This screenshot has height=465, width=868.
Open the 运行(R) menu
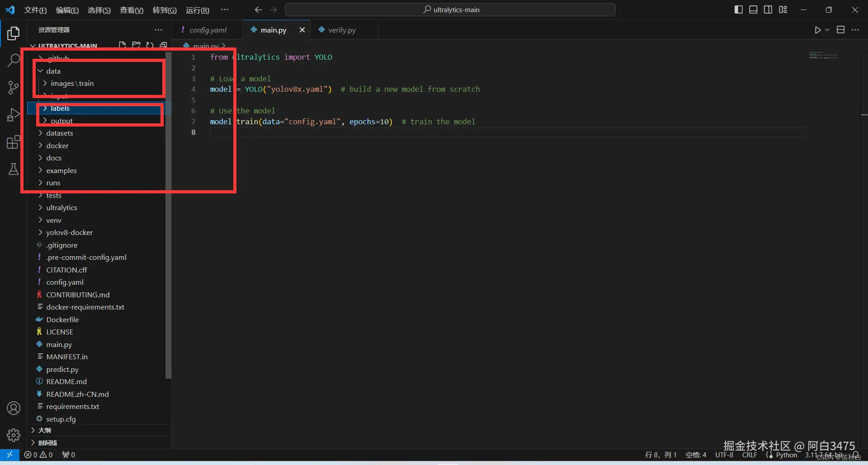point(198,10)
